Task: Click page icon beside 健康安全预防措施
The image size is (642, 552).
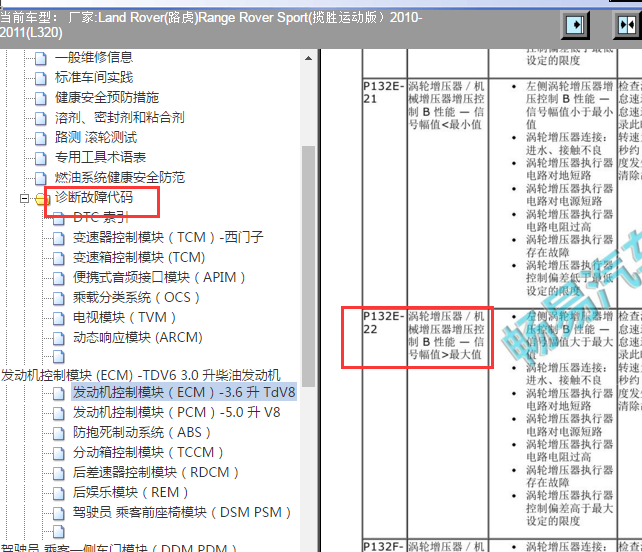Action: 41,98
